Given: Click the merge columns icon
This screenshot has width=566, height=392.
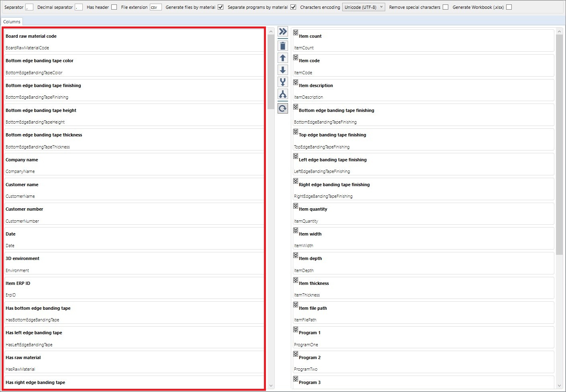Looking at the screenshot, I should [x=283, y=82].
